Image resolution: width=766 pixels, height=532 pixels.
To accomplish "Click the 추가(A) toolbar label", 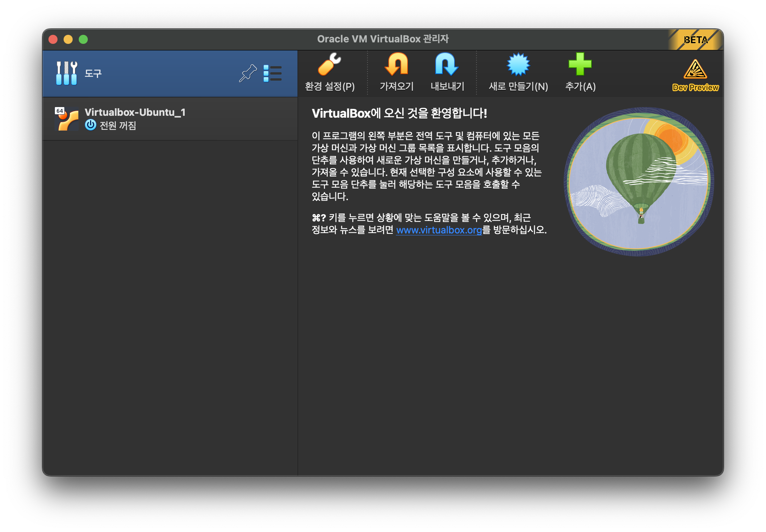I will point(580,87).
